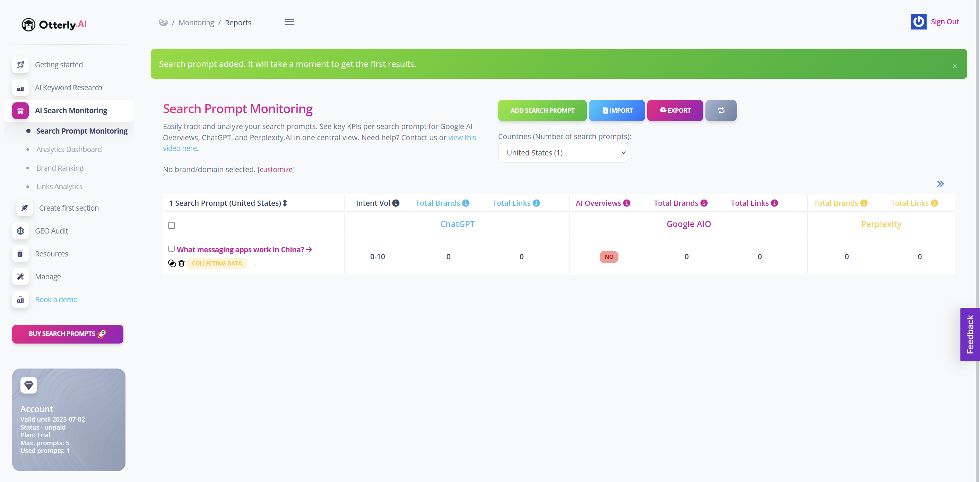The image size is (980, 482).
Task: Open Links Analytics submenu item
Action: pyautogui.click(x=59, y=187)
